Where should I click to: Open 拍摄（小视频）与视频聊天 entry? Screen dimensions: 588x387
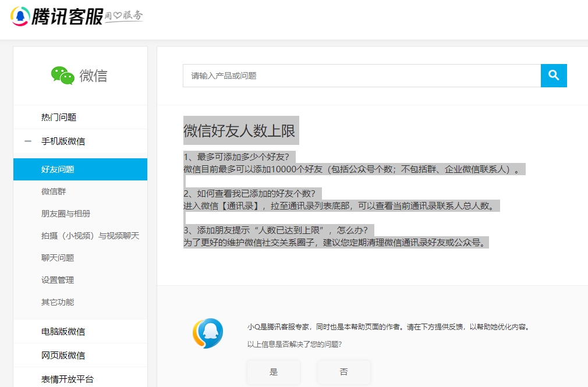pyautogui.click(x=80, y=236)
